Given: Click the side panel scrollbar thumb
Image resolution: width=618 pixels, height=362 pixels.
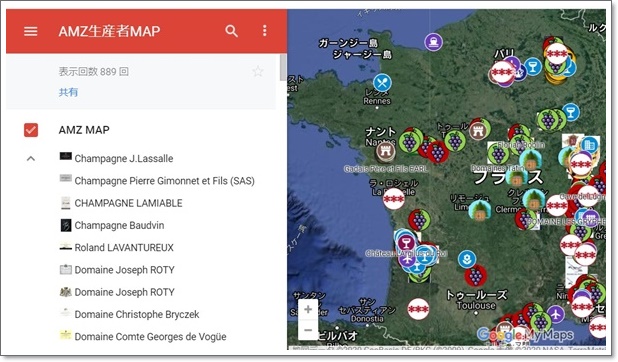Looking at the screenshot, I should pos(283,67).
